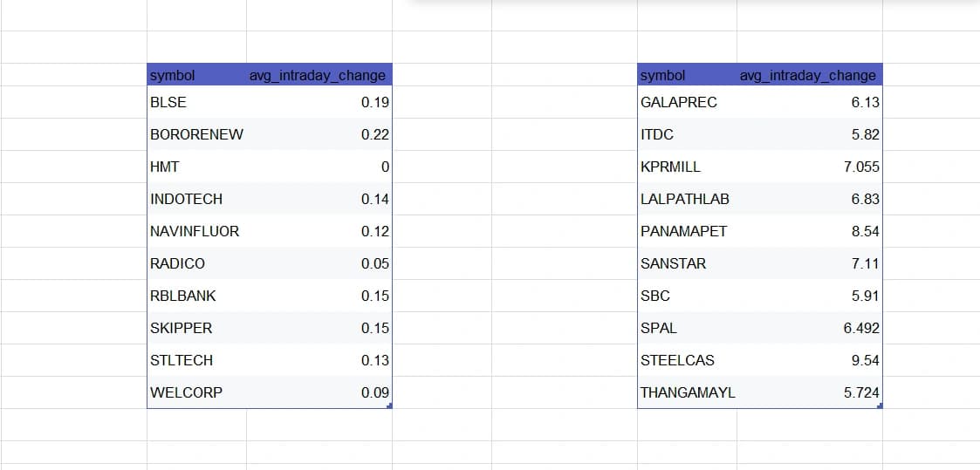Select the BLSE symbol cell

[197, 102]
